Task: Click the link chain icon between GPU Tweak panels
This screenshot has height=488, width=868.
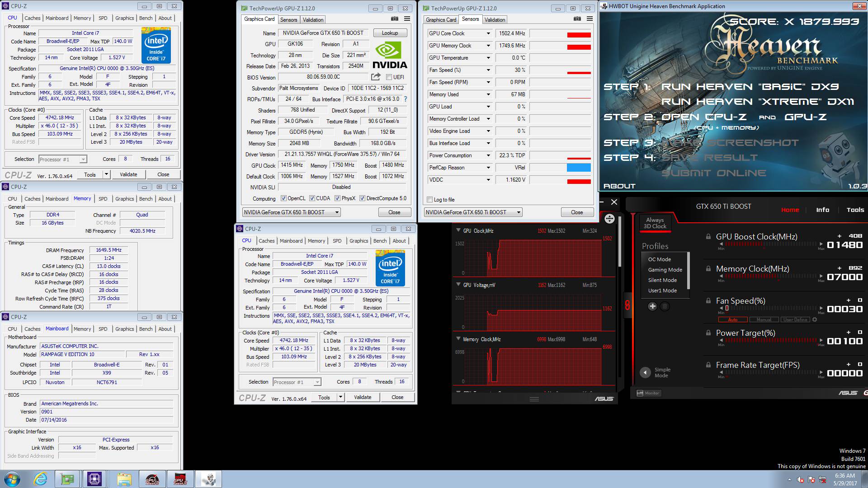Action: tap(627, 305)
